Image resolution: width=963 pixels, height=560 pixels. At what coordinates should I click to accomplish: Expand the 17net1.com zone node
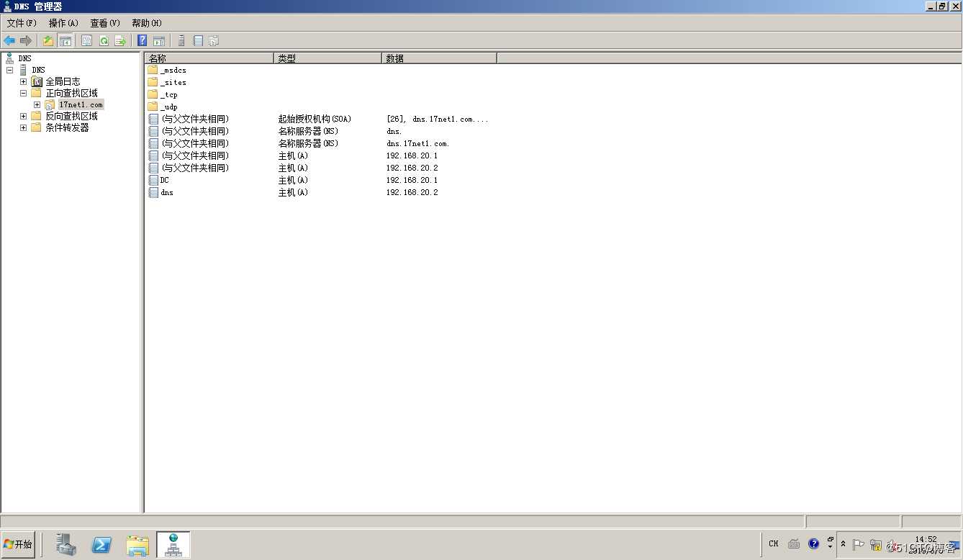[37, 105]
